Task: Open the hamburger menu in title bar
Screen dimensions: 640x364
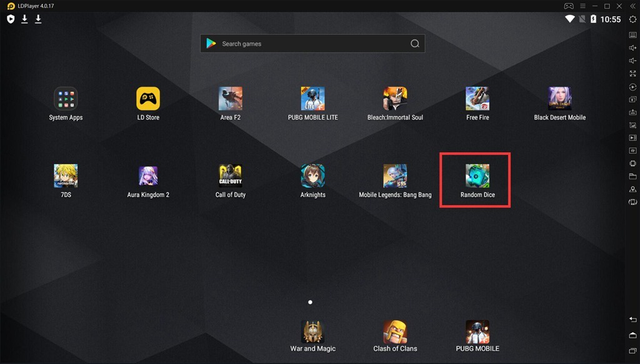Action: pos(583,6)
